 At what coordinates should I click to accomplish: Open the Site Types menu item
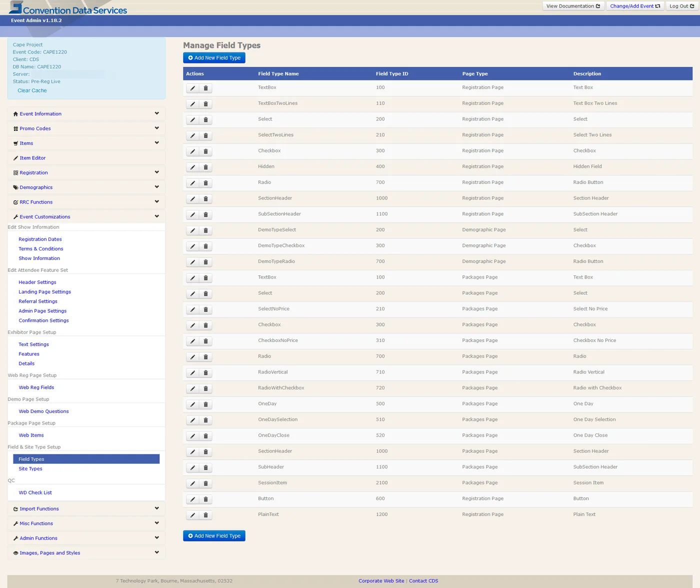coord(30,469)
